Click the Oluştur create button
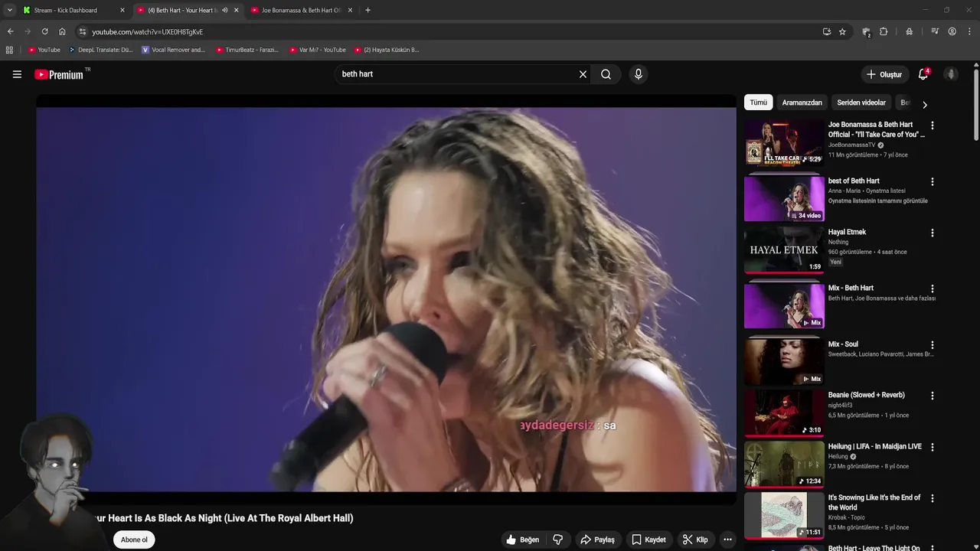Image resolution: width=980 pixels, height=551 pixels. [x=884, y=74]
